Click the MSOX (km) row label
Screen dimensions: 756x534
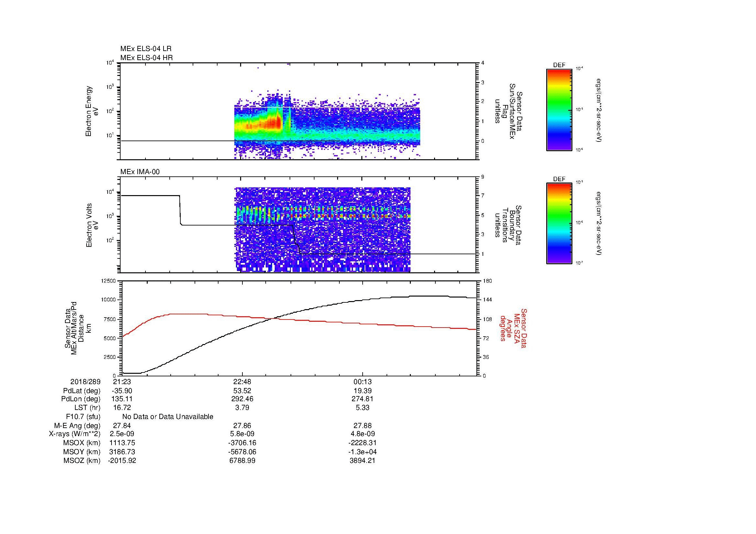[82, 443]
